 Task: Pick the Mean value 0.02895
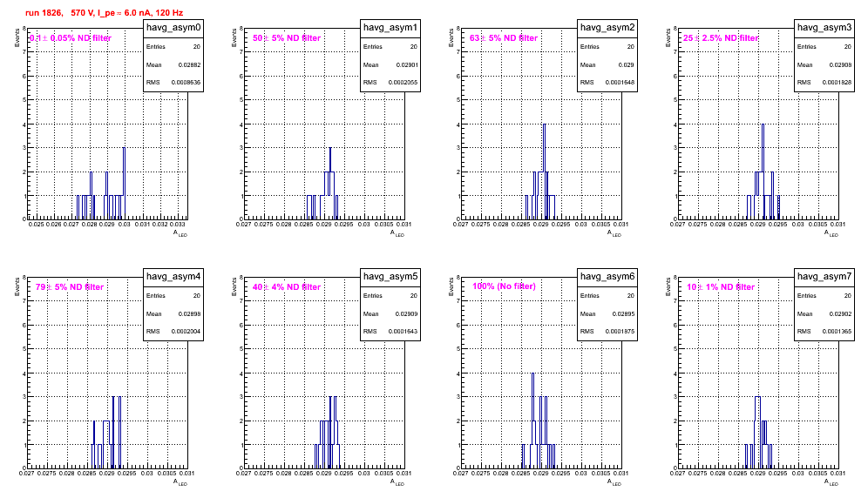tap(623, 313)
